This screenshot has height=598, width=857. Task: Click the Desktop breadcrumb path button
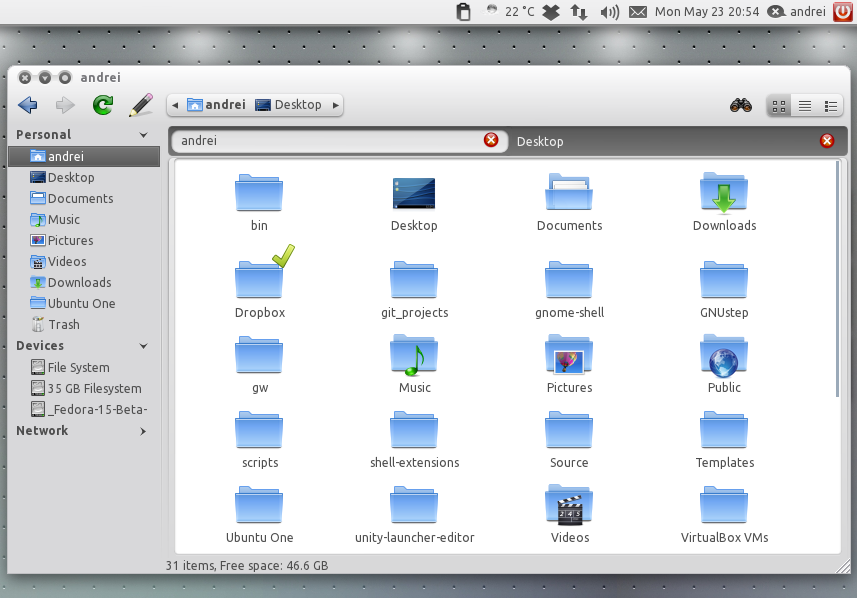(x=289, y=105)
